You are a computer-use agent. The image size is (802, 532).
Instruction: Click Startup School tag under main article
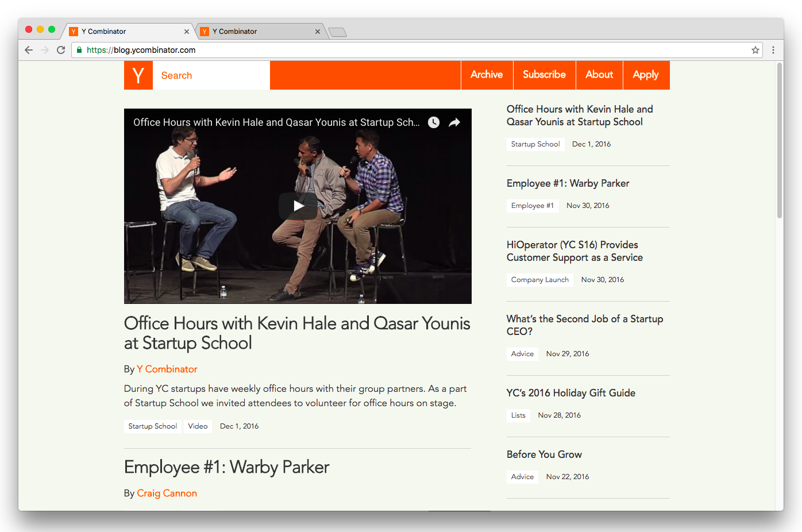[x=153, y=426]
